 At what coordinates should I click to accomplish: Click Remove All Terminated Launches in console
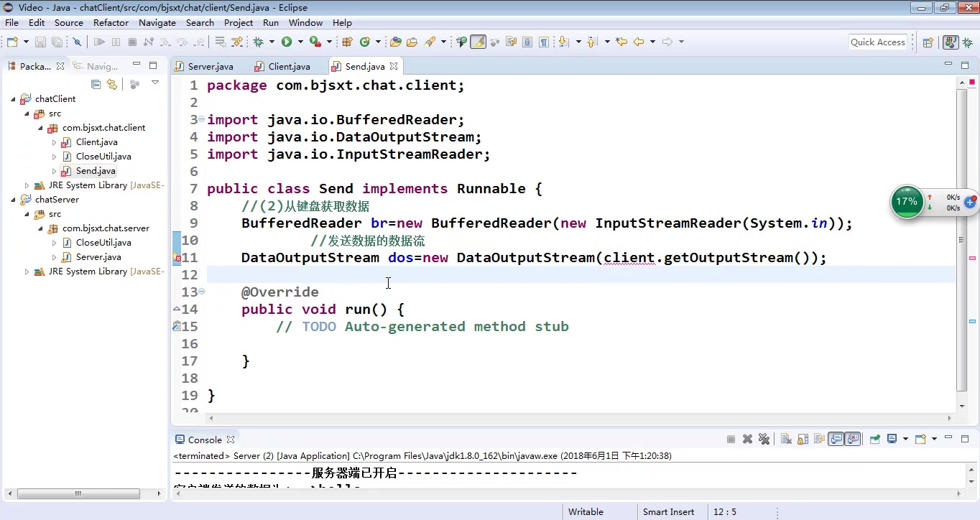click(764, 439)
